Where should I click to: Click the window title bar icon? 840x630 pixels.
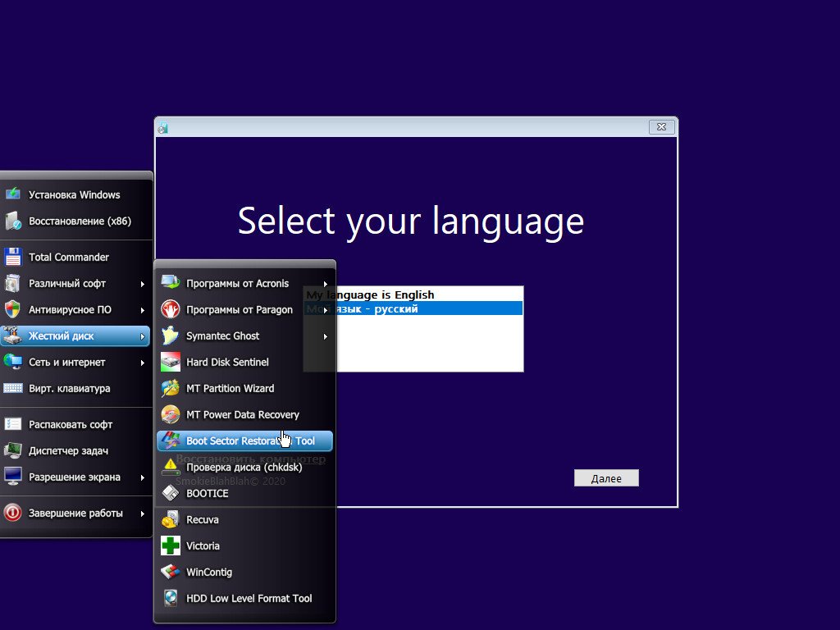(163, 127)
